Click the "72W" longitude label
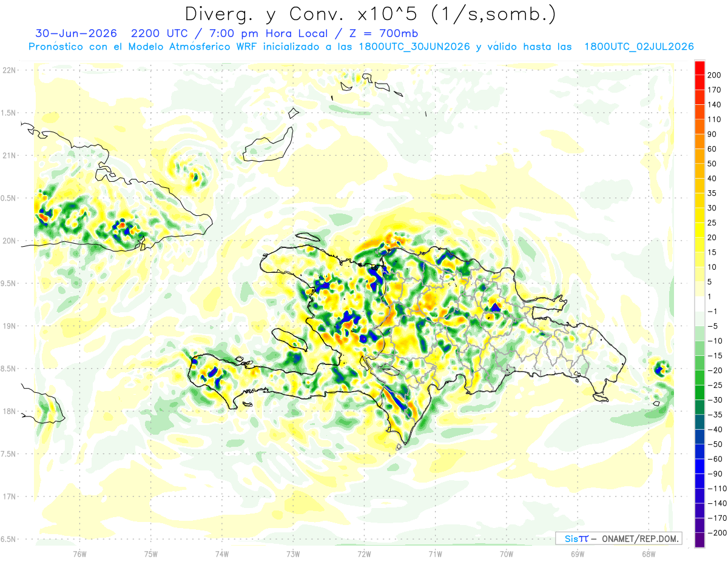Image resolution: width=728 pixels, height=562 pixels. pyautogui.click(x=364, y=554)
